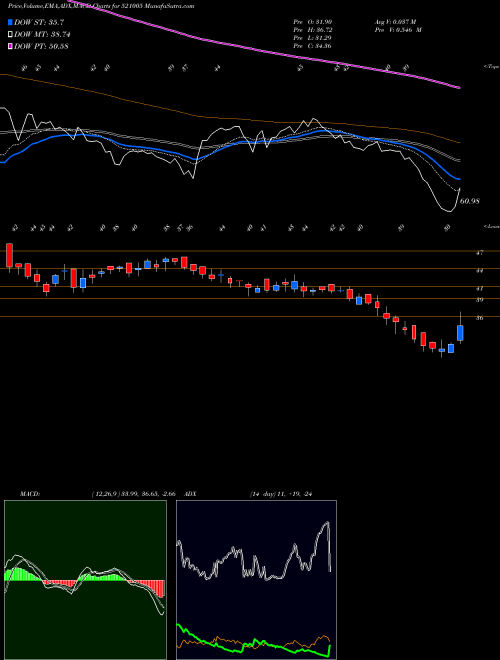This screenshot has width=500, height=660.
Task: Click the 'ADX' panel heading
Action: pos(191,494)
